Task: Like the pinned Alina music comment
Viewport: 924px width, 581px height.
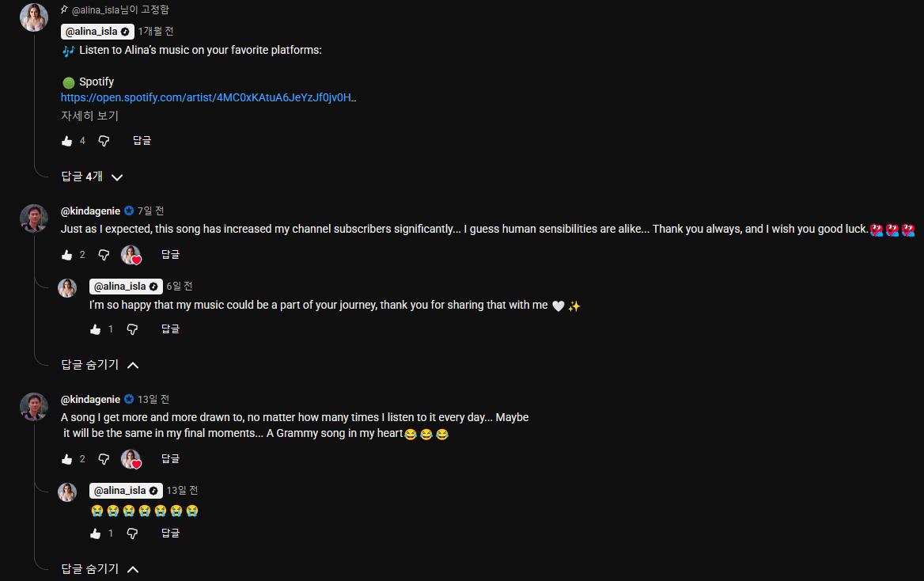Action: coord(67,141)
